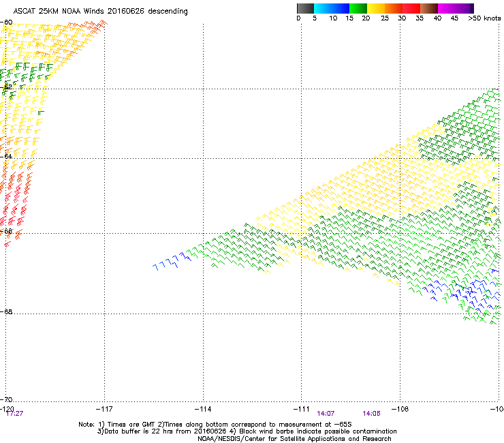Click the '25' legend scale number
The height and width of the screenshot is (443, 504).
(x=385, y=18)
